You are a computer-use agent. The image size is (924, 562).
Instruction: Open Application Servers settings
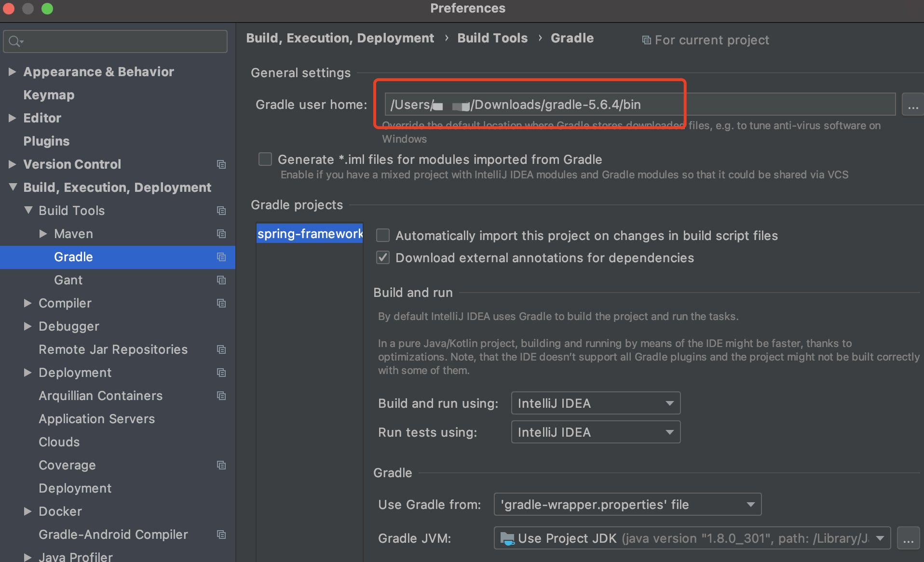click(x=96, y=419)
